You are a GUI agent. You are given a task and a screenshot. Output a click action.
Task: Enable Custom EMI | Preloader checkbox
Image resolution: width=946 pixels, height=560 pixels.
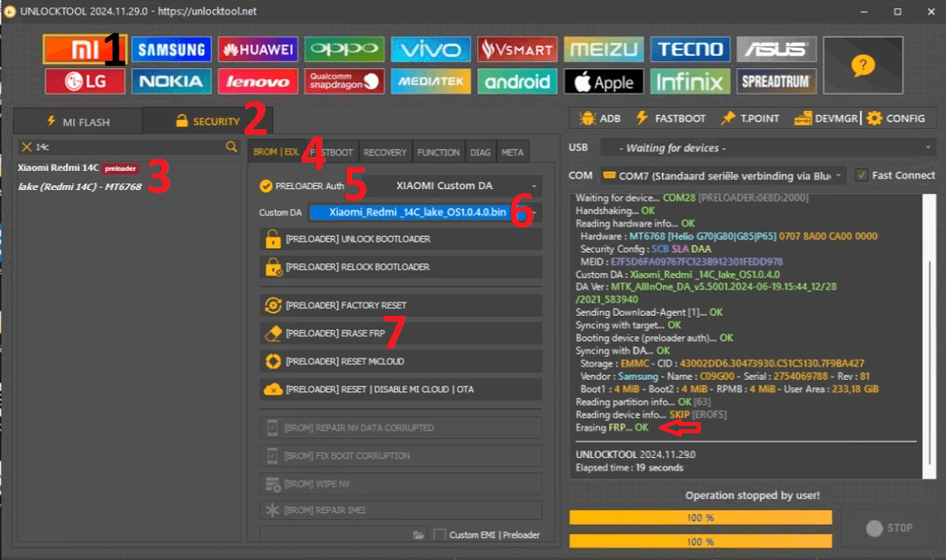[x=440, y=535]
